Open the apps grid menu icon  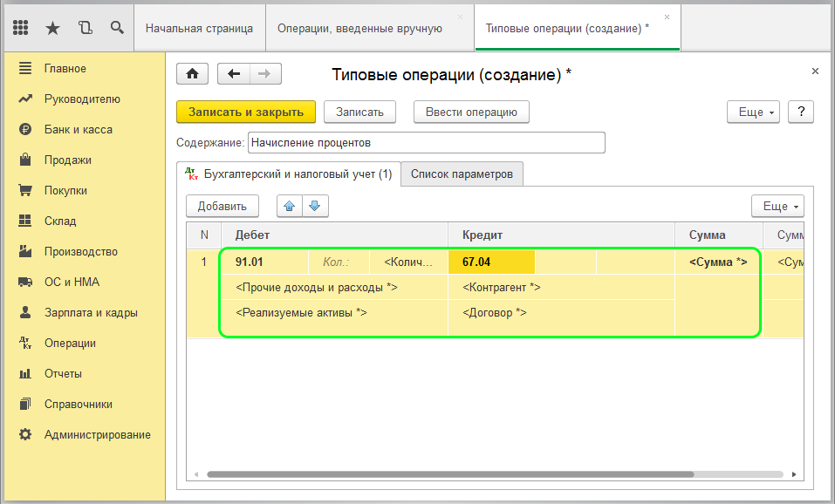coord(21,28)
